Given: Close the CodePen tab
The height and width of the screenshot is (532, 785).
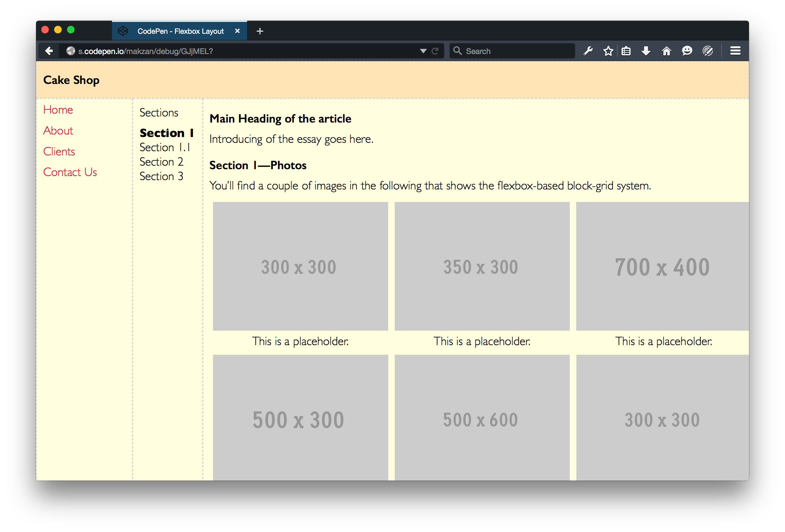Looking at the screenshot, I should pos(237,31).
